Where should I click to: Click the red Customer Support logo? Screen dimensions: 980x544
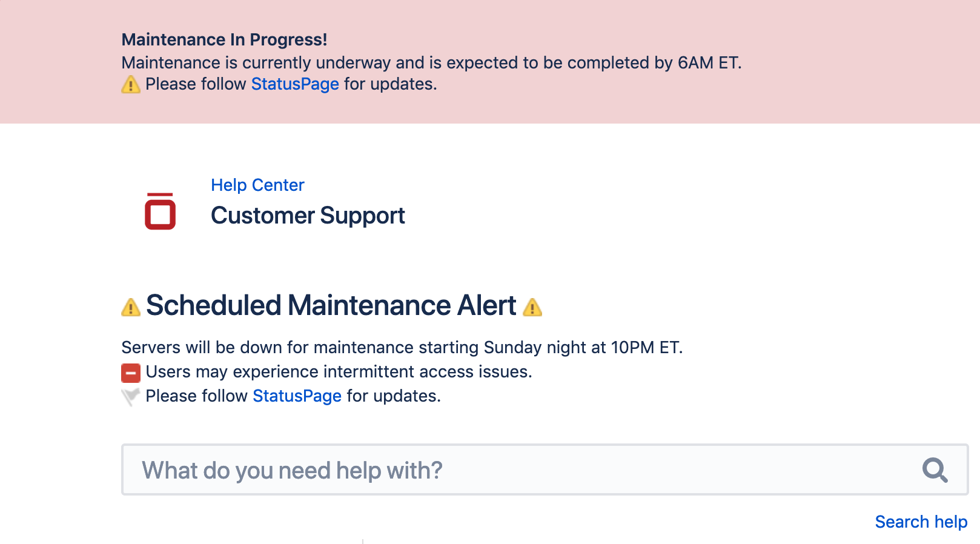(160, 211)
